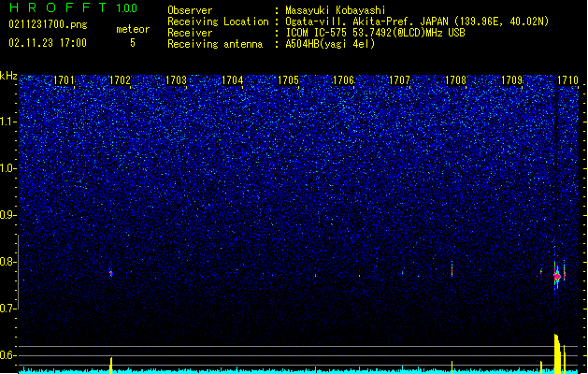Viewport: 588px width, 374px height.
Task: Click the 1710 time marker
Action: click(x=567, y=80)
